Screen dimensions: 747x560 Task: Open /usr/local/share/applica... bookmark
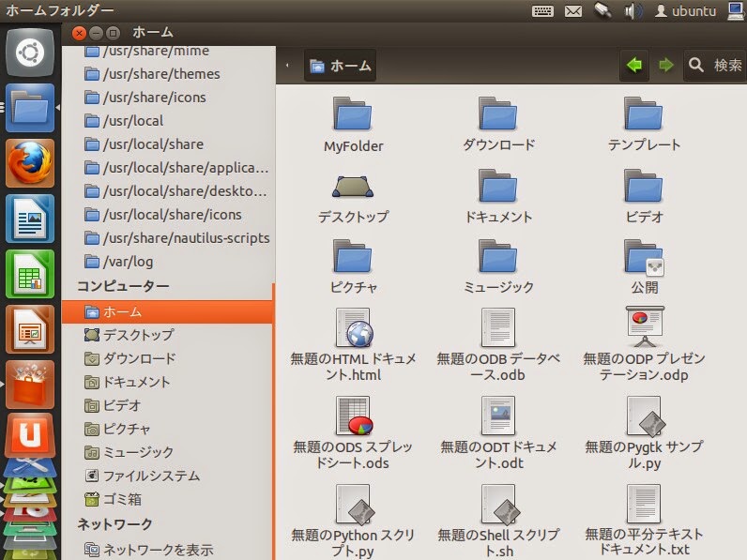click(x=169, y=168)
